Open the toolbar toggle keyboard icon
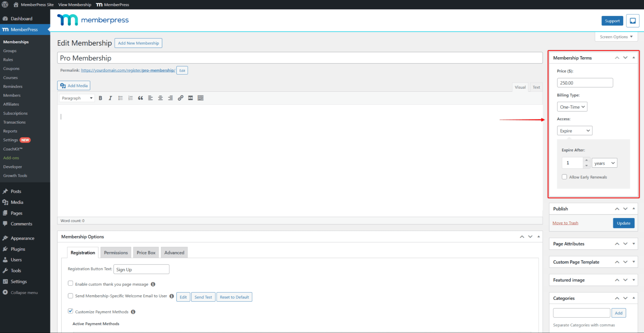 [x=200, y=98]
